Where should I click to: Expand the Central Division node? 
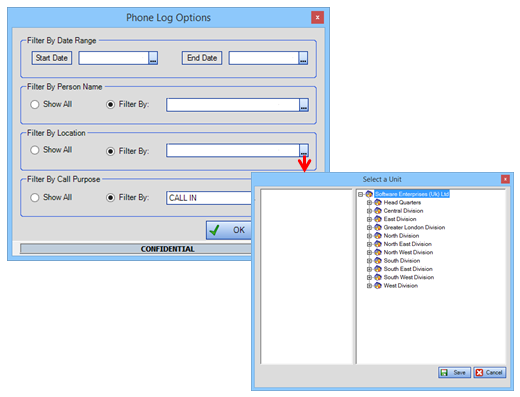(369, 211)
